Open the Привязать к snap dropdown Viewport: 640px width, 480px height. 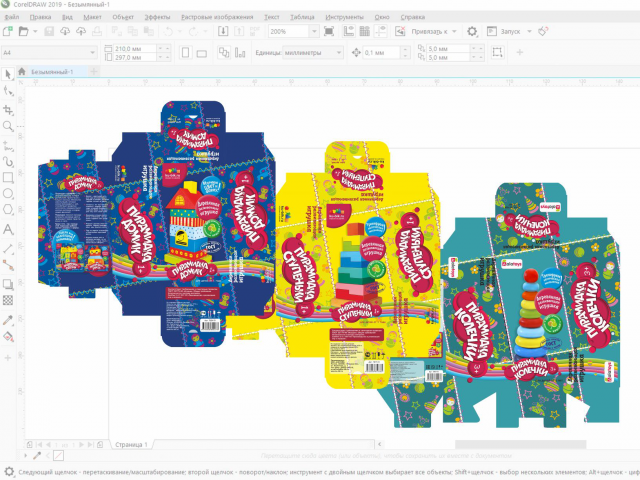[x=433, y=31]
